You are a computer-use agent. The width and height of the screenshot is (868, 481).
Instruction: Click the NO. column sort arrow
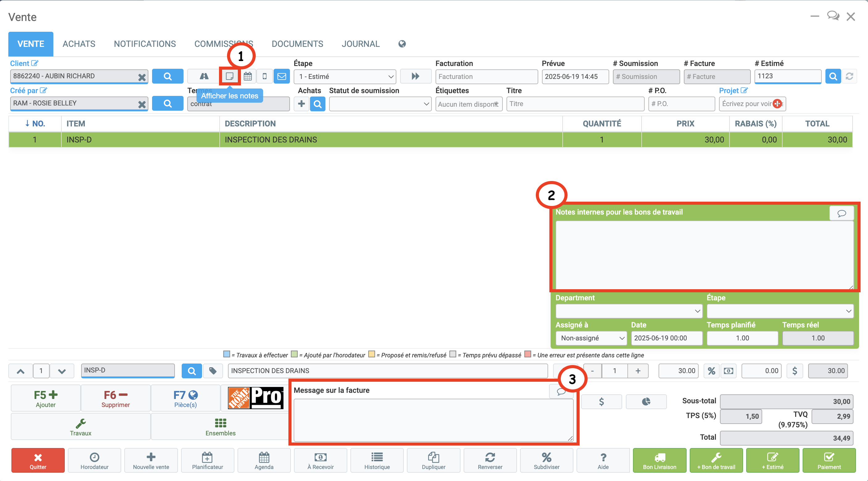[x=27, y=123]
